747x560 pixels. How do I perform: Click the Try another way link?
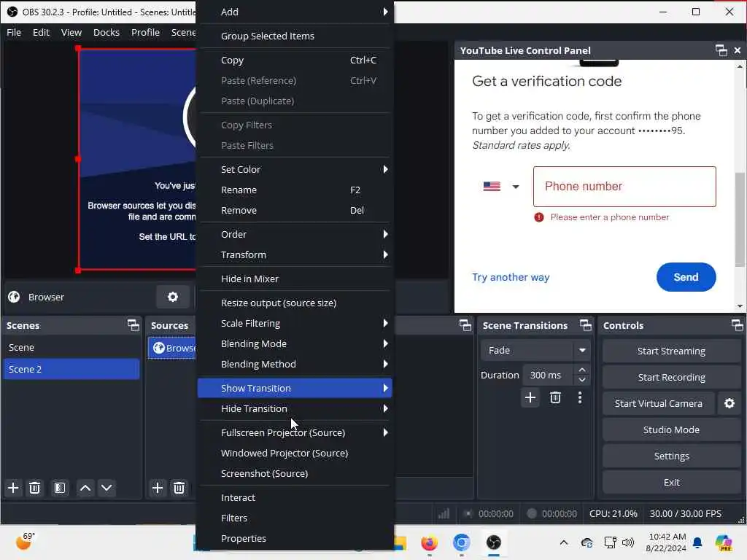point(511,277)
